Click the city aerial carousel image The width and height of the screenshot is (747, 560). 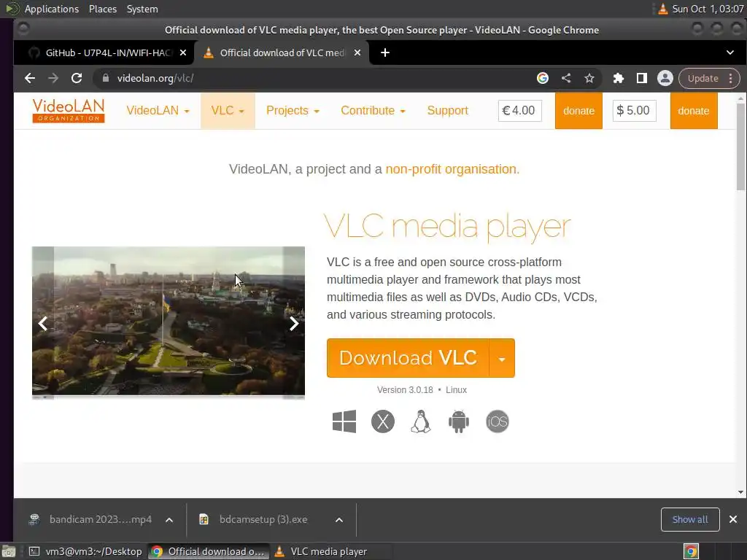tap(169, 322)
